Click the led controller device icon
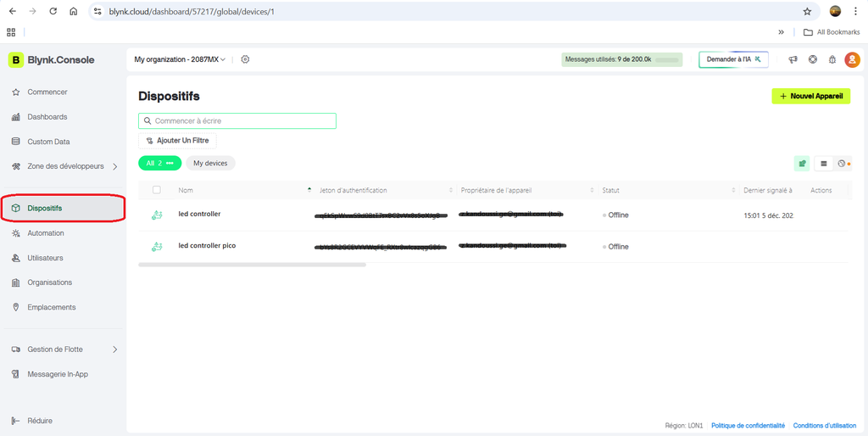This screenshot has height=436, width=868. pyautogui.click(x=157, y=215)
